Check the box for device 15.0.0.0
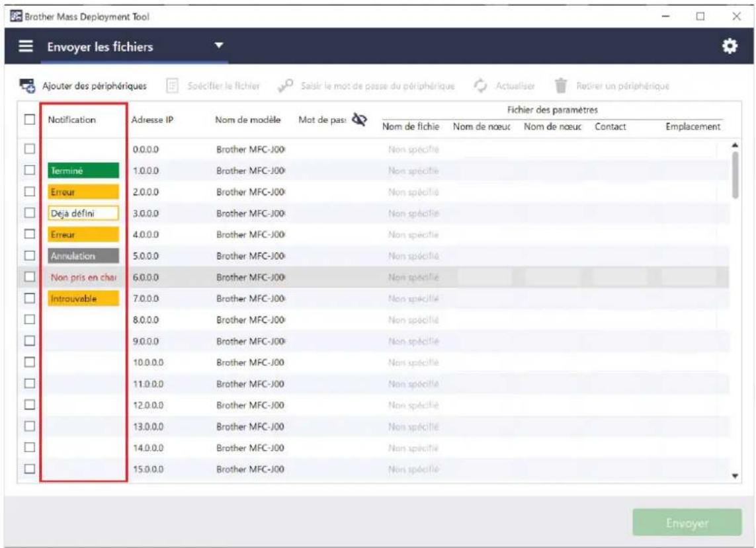 29,469
